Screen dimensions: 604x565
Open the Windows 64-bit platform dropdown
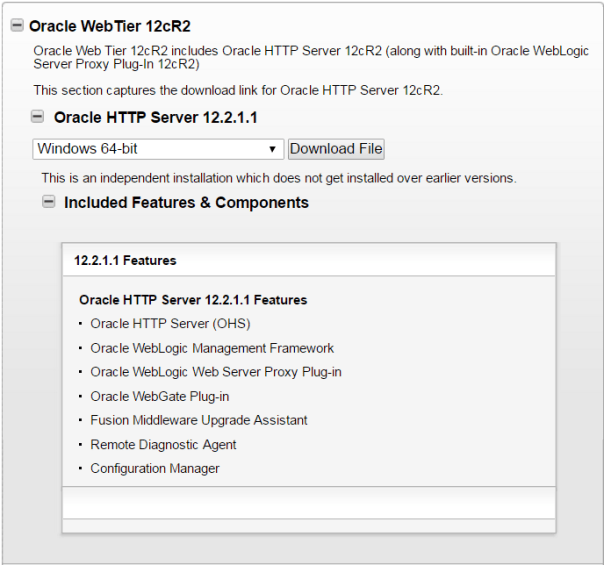tap(158, 149)
